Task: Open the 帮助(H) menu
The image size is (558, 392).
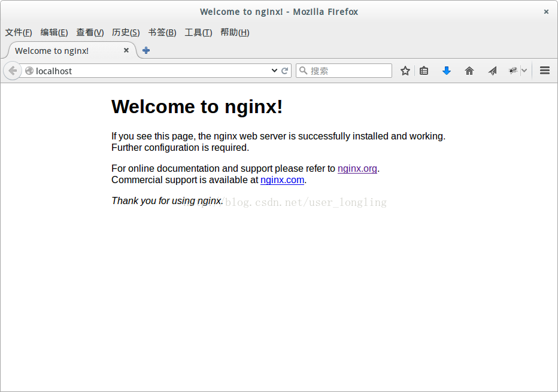Action: click(x=235, y=32)
